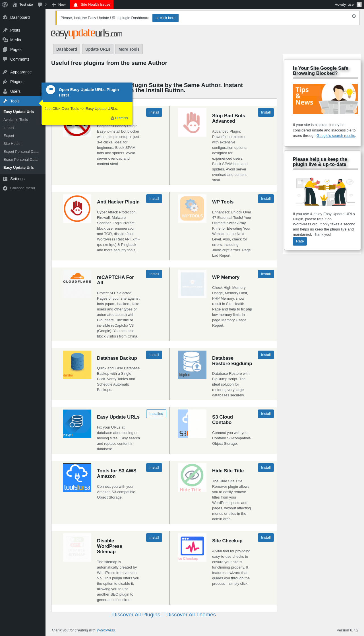Image resolution: width=364 pixels, height=636 pixels.
Task: Click the Anti Hacker Plugin red hand icon
Action: coord(77,209)
